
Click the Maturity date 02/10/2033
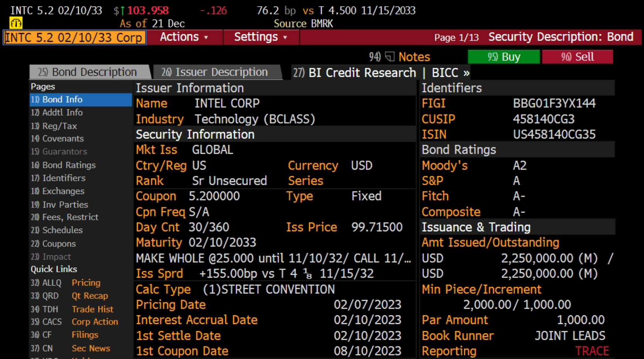tap(222, 243)
